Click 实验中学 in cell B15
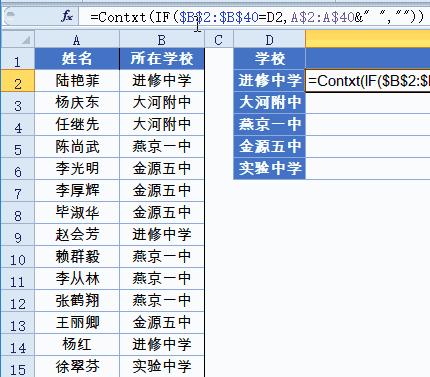The width and height of the screenshot is (430, 377). (162, 366)
